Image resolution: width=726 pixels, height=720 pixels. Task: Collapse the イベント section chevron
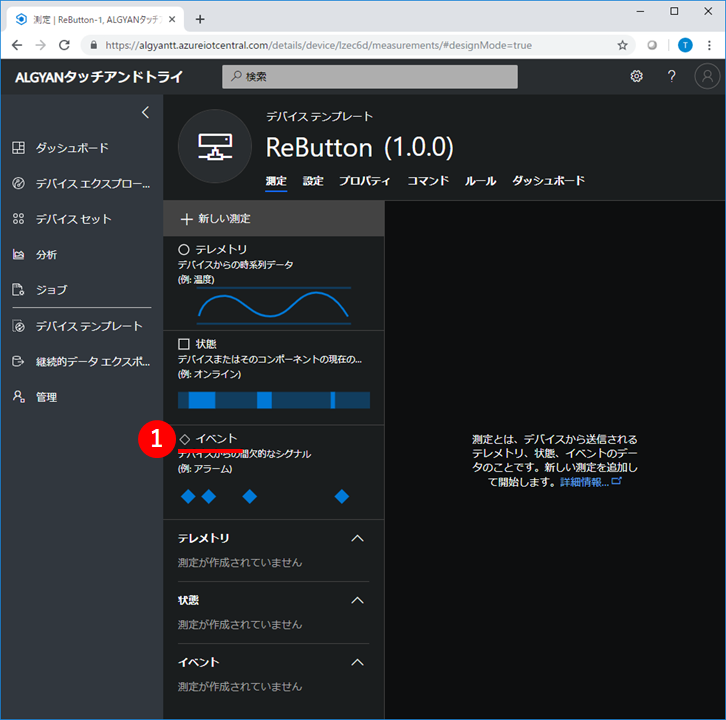coord(357,662)
